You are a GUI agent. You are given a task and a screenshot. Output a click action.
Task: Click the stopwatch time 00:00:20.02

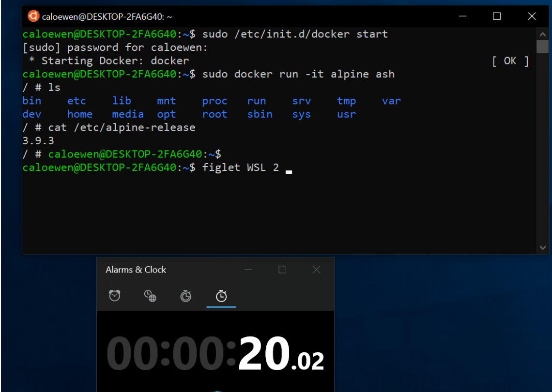(215, 353)
